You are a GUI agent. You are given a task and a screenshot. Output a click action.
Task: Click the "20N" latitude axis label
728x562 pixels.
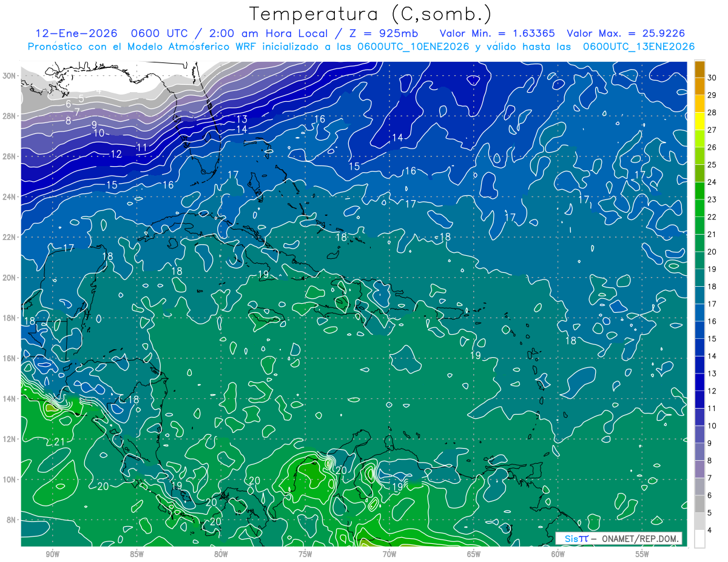tap(10, 277)
